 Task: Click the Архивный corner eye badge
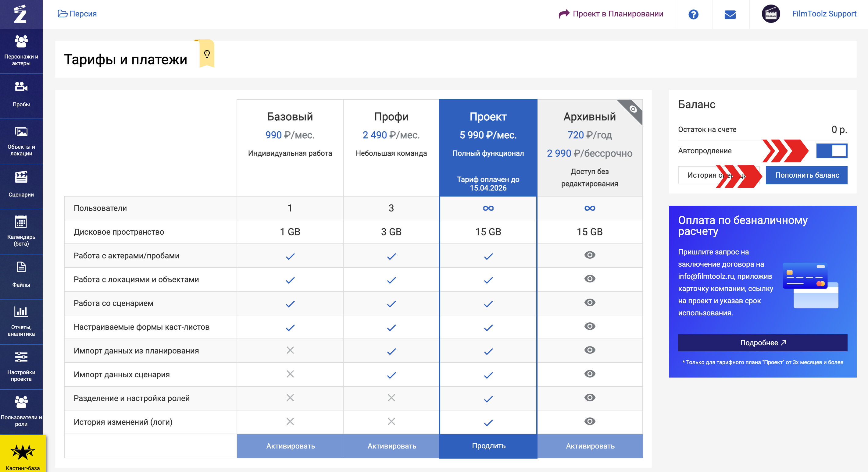tap(633, 109)
